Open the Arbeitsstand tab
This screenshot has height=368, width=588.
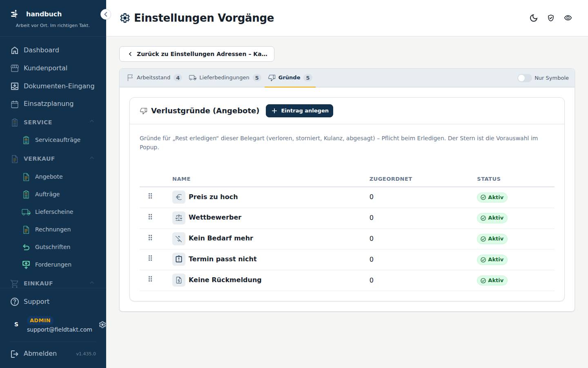(x=154, y=78)
